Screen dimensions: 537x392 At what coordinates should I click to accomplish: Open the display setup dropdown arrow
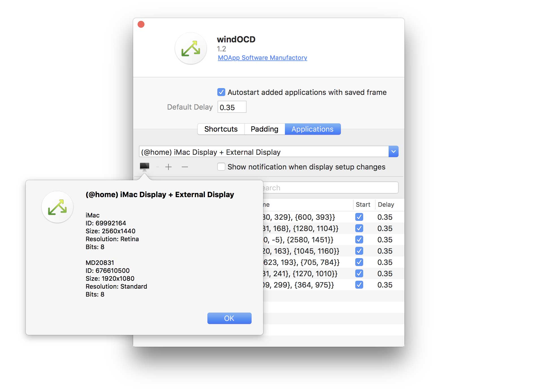[393, 152]
